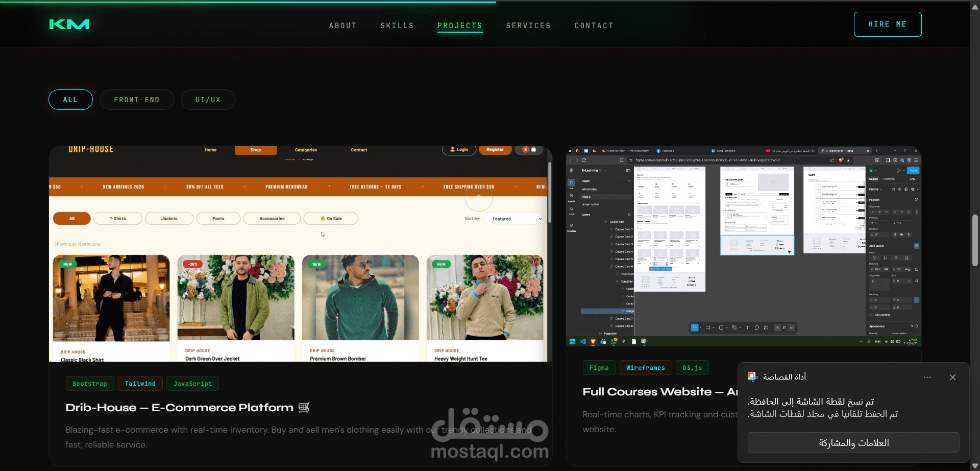Select Jackets category pill in Drib-House preview

[169, 219]
